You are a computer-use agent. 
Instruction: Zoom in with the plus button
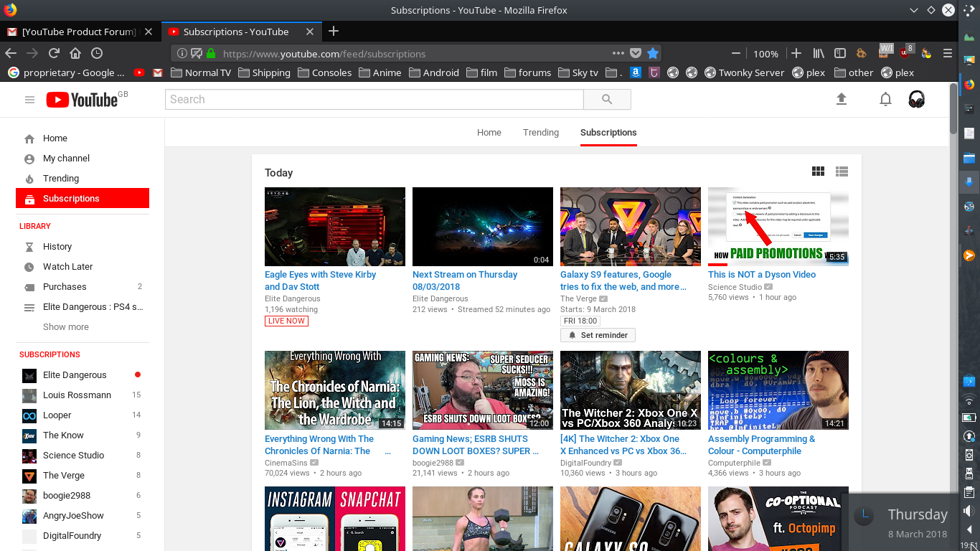click(x=796, y=53)
